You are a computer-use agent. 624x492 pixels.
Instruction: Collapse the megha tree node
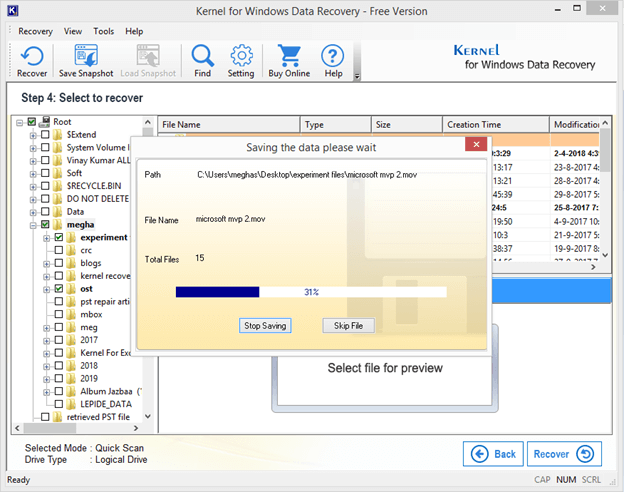(x=33, y=225)
